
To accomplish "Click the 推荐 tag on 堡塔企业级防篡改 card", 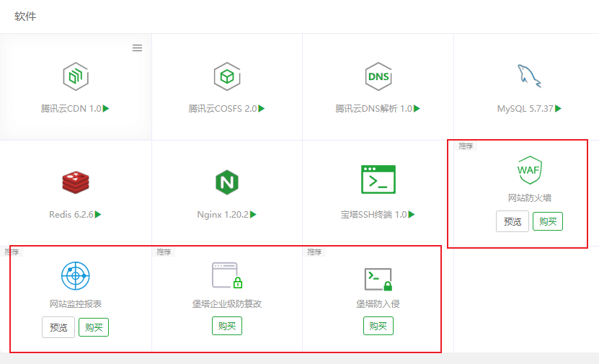I will coord(164,252).
